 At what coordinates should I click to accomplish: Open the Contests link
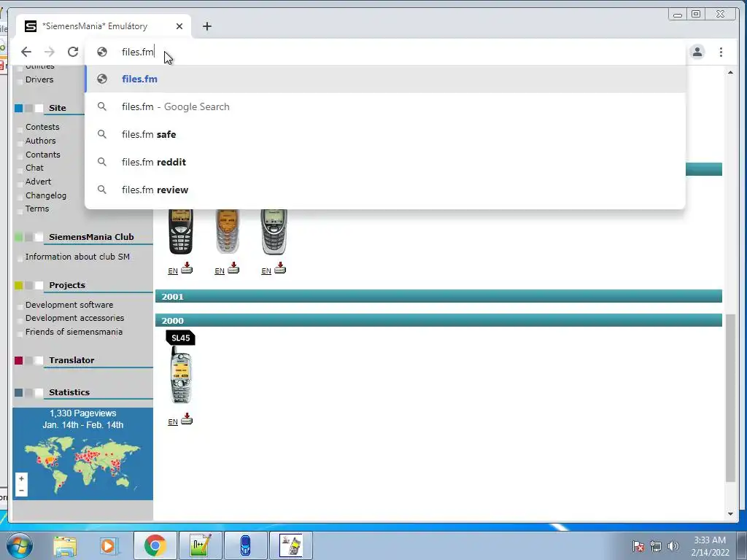pos(42,127)
